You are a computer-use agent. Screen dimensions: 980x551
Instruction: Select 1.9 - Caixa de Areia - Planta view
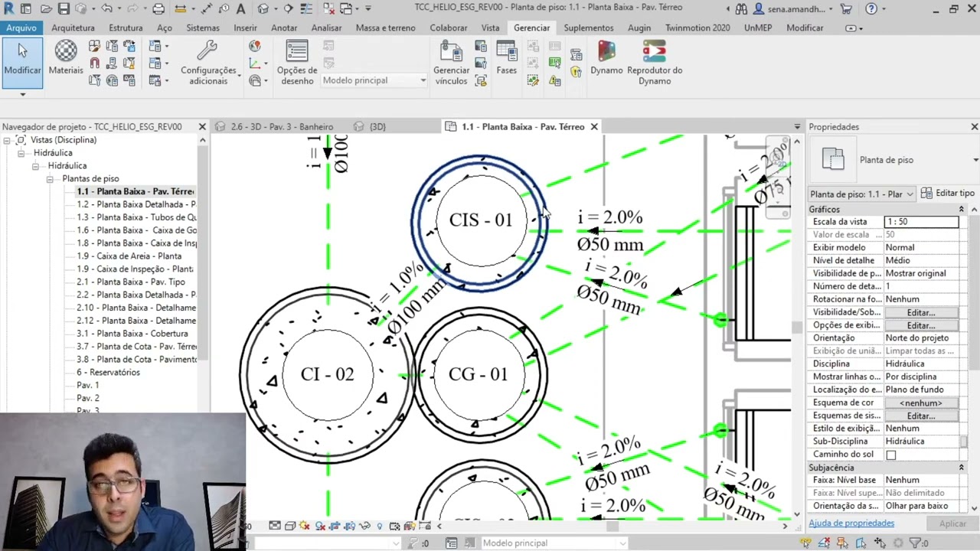click(129, 256)
